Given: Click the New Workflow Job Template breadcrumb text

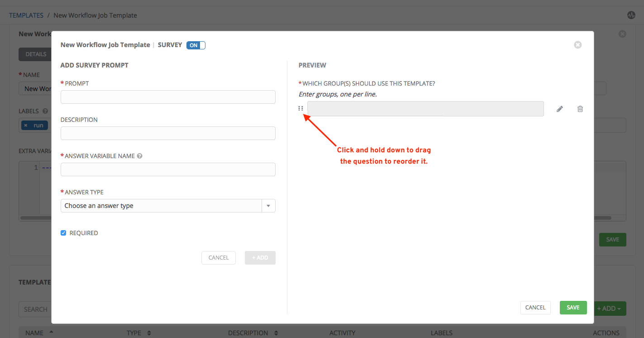Looking at the screenshot, I should pyautogui.click(x=95, y=15).
